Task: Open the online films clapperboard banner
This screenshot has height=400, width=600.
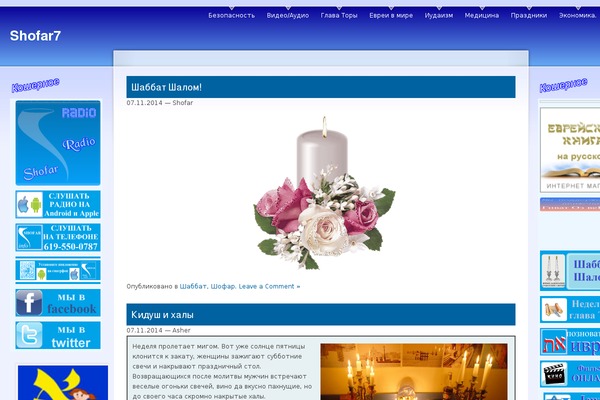Action: [x=570, y=374]
